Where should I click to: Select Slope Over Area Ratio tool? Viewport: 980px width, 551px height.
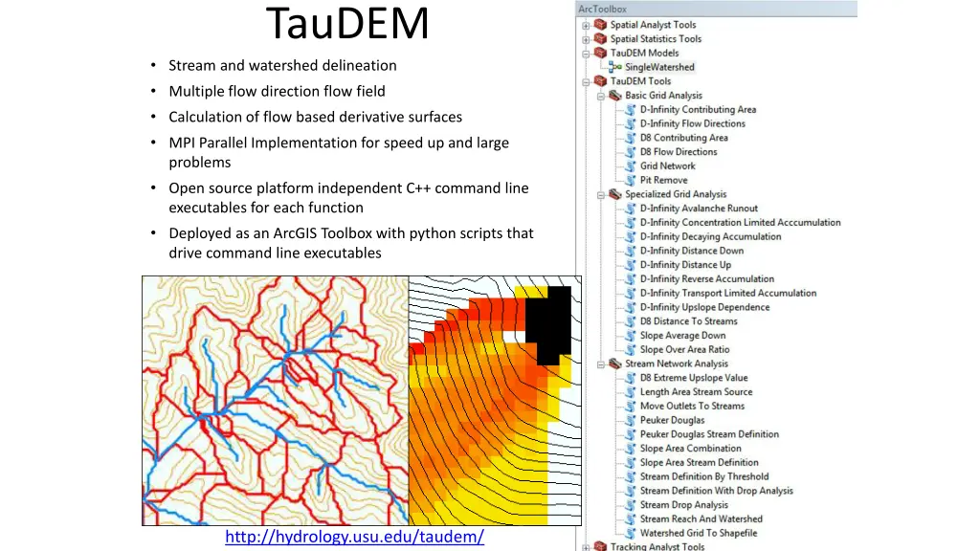coord(684,349)
